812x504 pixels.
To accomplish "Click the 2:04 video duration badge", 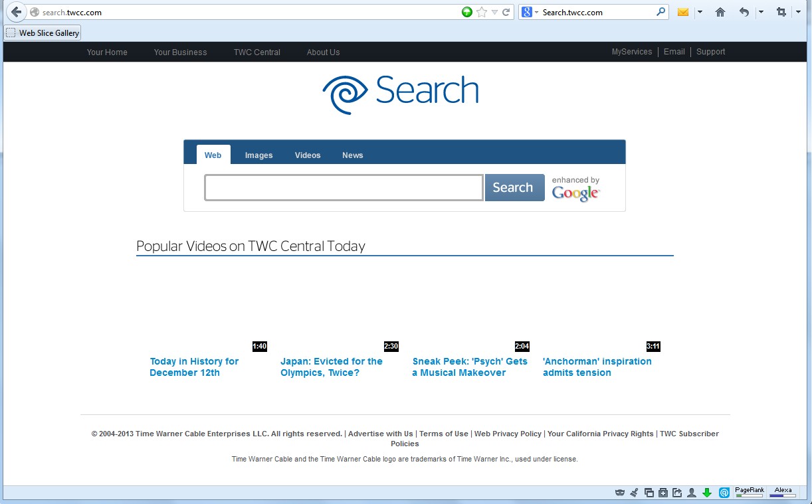I will tap(522, 347).
